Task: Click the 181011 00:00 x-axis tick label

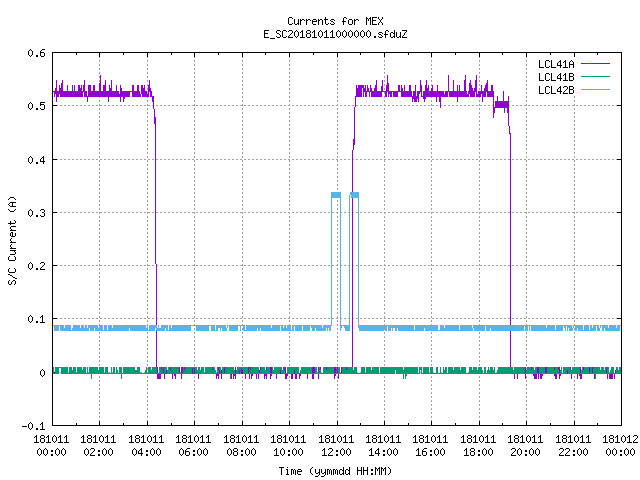Action: pyautogui.click(x=51, y=446)
